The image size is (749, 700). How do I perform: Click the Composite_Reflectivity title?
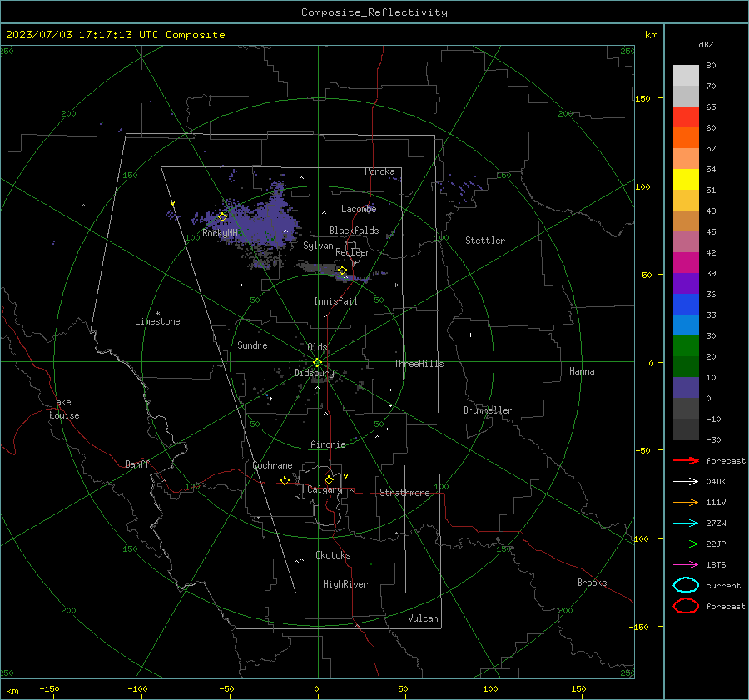[374, 12]
